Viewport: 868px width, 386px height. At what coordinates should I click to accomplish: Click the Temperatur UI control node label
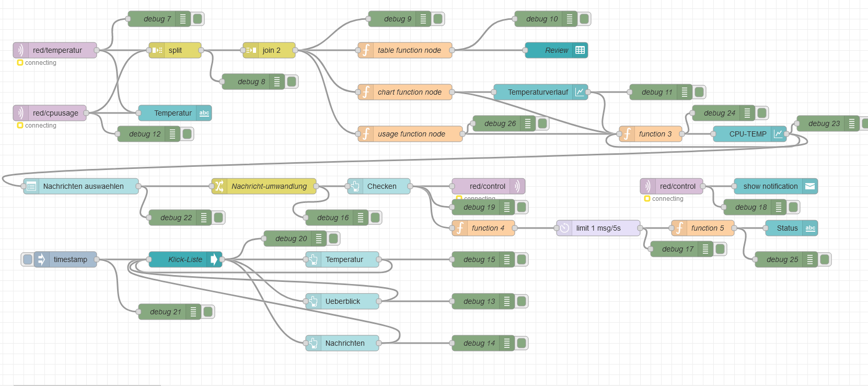[x=344, y=259]
